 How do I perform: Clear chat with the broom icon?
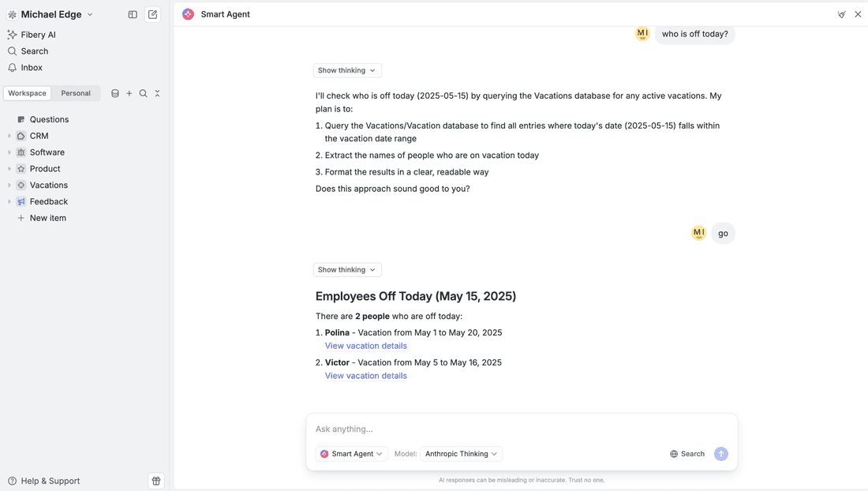841,14
